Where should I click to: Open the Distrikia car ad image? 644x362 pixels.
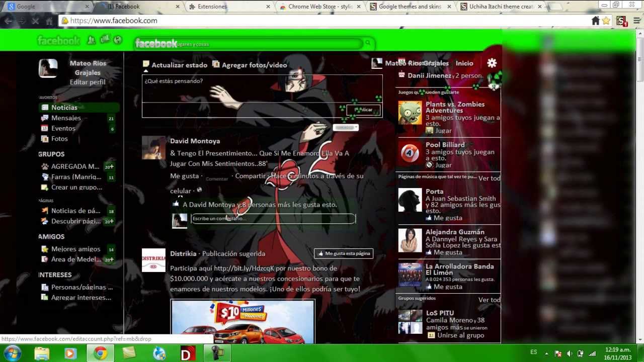pyautogui.click(x=243, y=321)
